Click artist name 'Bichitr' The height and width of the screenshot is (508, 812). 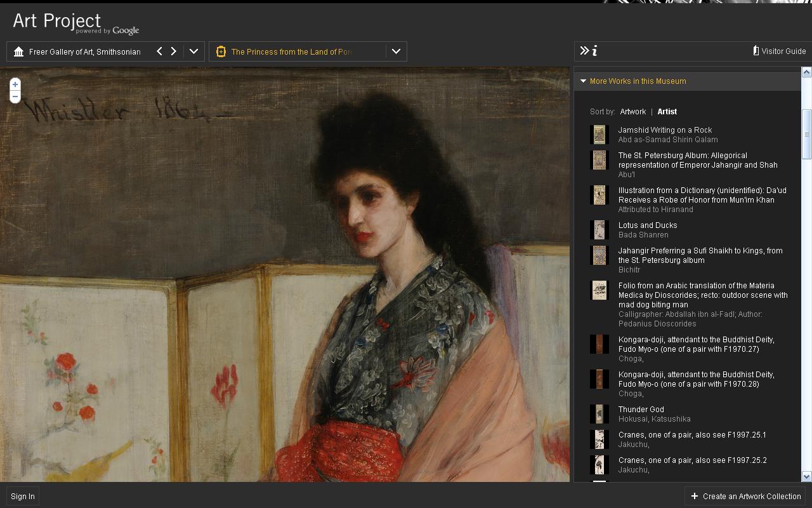coord(629,270)
